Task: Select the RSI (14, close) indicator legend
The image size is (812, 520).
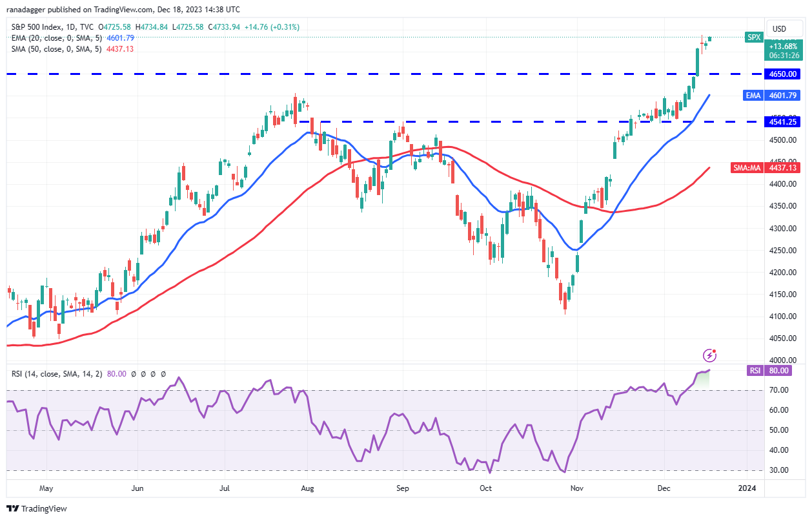Action: 88,373
